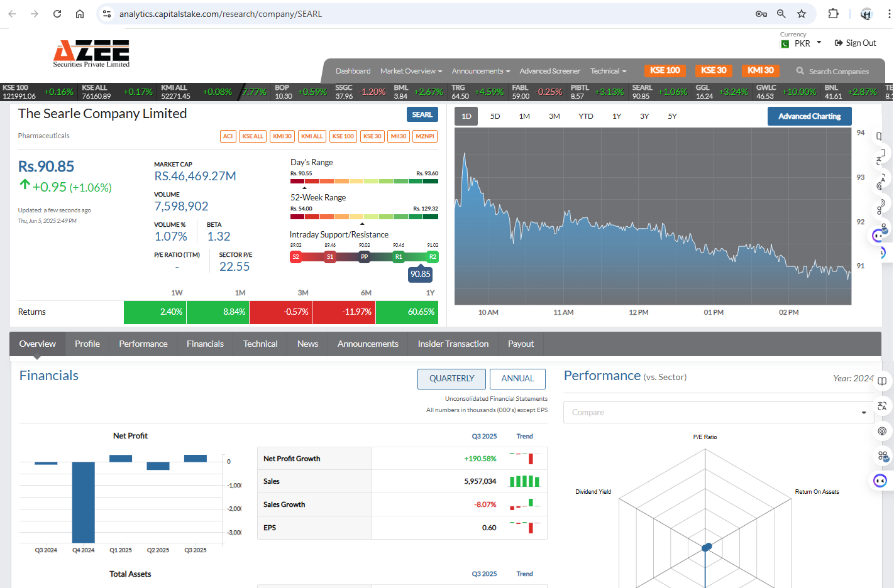Click Net Profit Growth trend sparkline
894x588 pixels.
tap(524, 459)
